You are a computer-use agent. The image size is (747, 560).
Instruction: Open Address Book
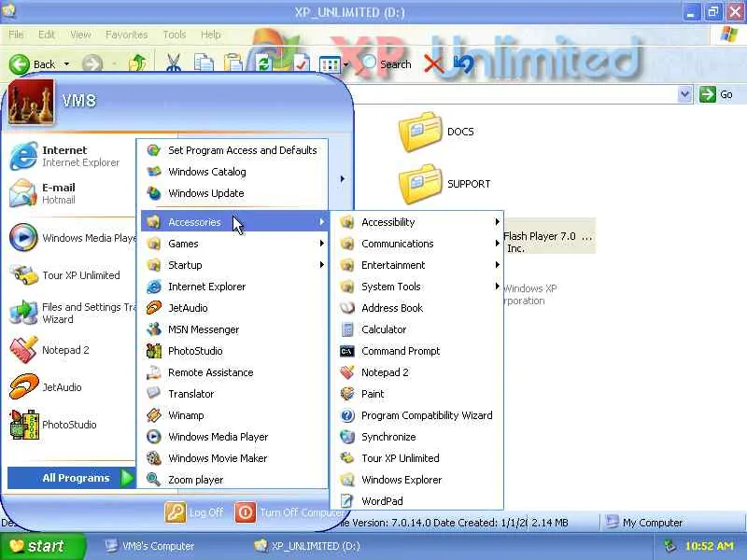point(417,308)
